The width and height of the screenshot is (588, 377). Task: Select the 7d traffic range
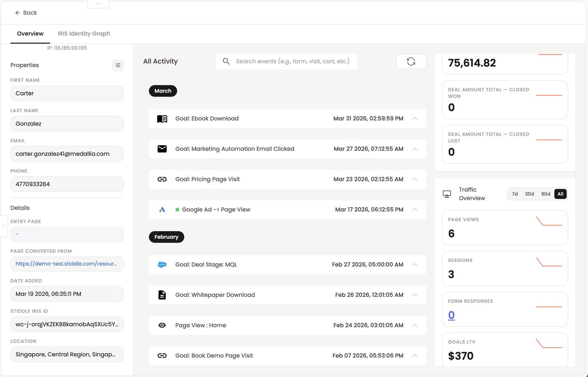pos(515,194)
